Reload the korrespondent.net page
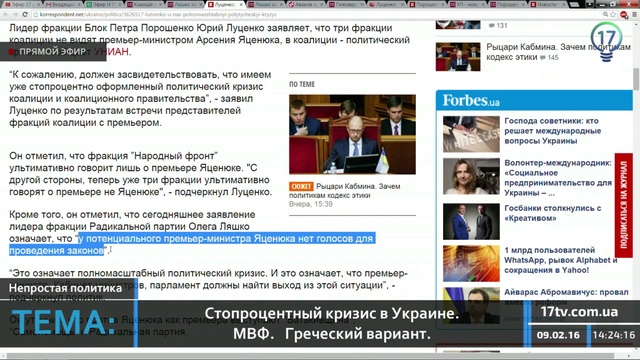Viewport: 640px width, 360px height. [x=24, y=14]
